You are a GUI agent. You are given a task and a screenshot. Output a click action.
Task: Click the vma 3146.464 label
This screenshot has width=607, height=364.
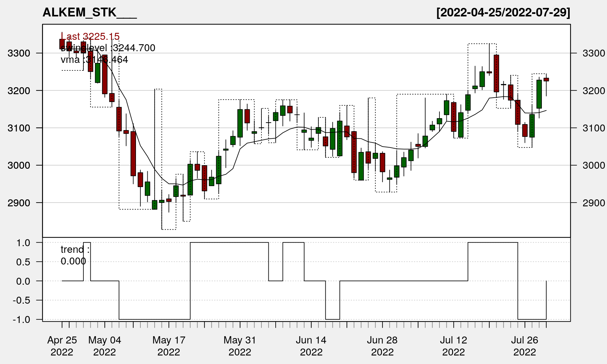click(94, 60)
